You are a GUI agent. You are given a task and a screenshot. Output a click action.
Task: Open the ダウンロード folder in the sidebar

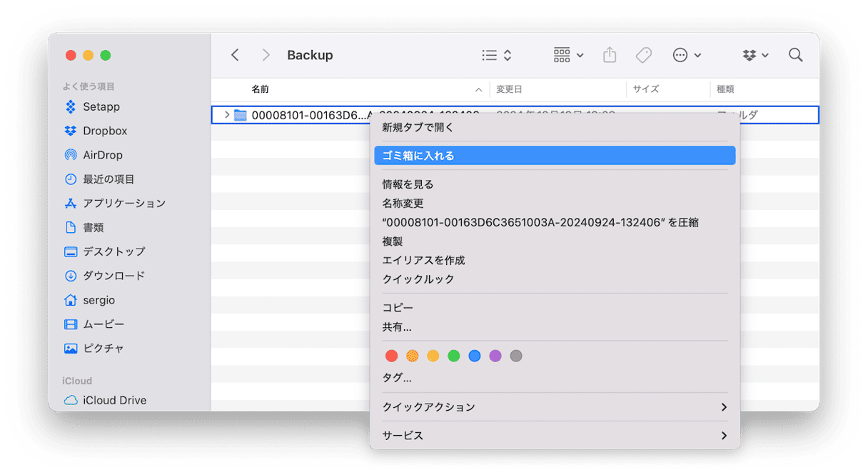(x=113, y=276)
